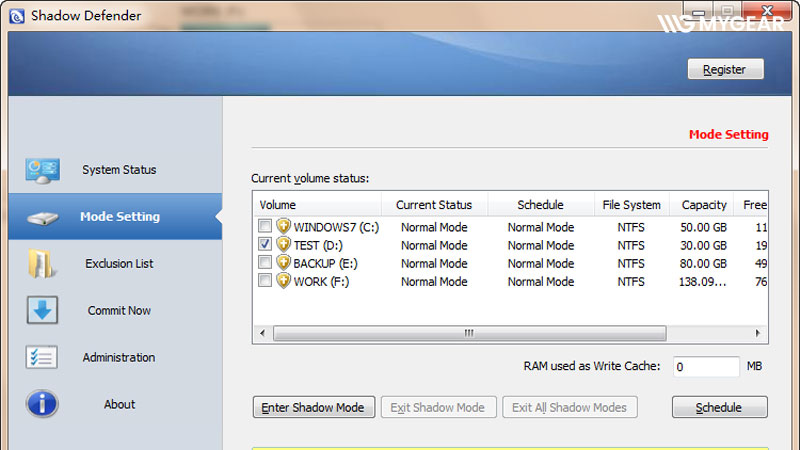Click the 80.00 GB capacity cell

pos(703,263)
